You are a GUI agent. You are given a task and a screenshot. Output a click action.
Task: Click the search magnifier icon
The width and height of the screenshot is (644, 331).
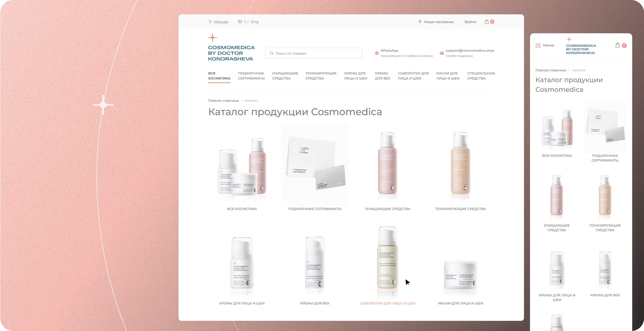[x=271, y=53]
